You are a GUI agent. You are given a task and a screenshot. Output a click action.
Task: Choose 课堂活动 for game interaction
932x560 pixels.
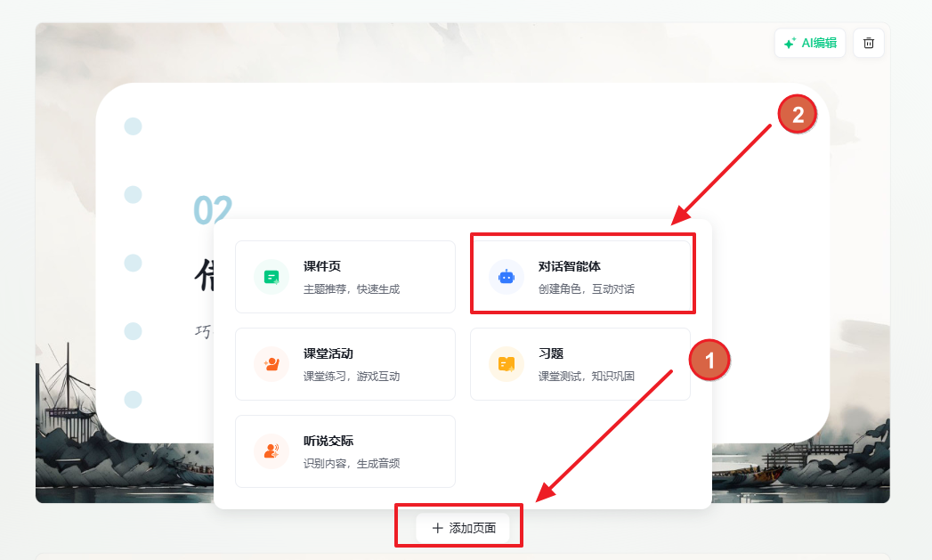(x=345, y=363)
